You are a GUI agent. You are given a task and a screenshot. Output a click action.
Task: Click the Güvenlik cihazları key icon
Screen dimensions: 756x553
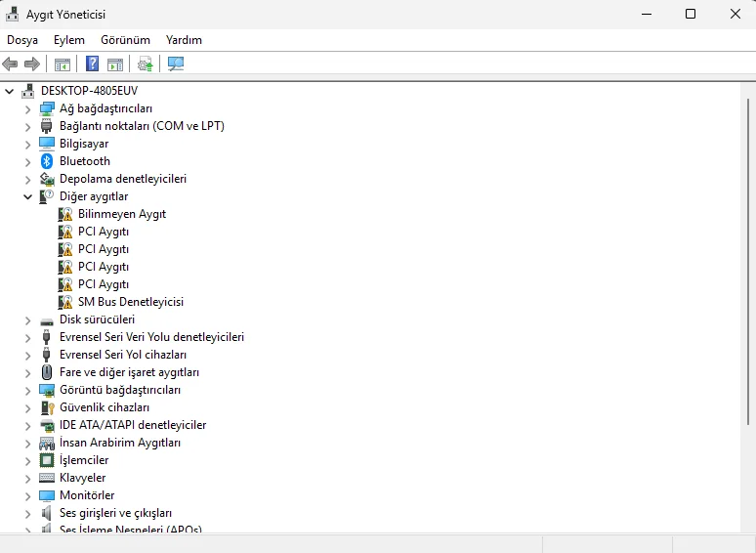pyautogui.click(x=47, y=407)
